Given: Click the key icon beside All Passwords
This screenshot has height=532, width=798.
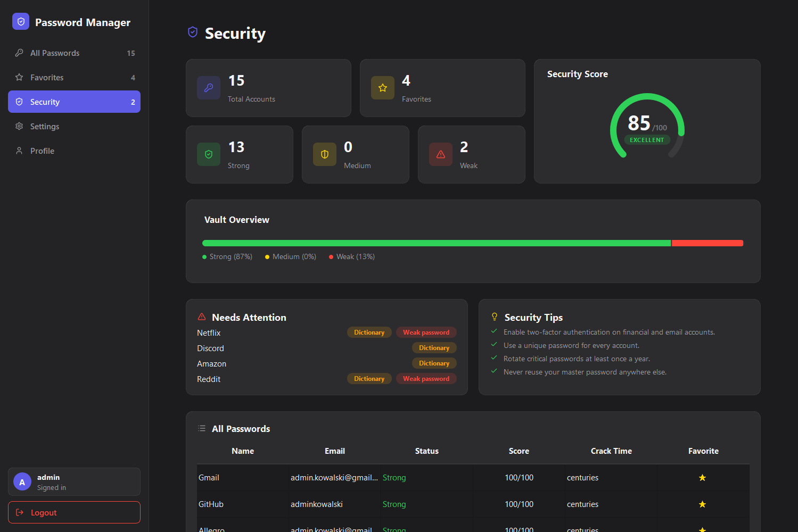Looking at the screenshot, I should 19,53.
